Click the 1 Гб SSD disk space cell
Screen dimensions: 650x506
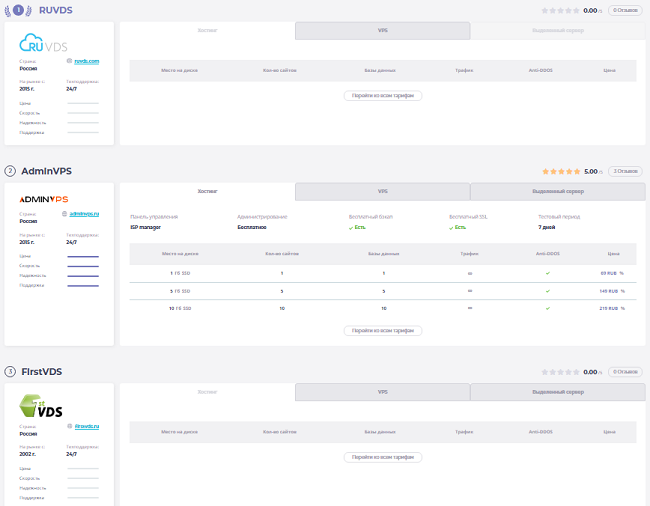click(180, 273)
